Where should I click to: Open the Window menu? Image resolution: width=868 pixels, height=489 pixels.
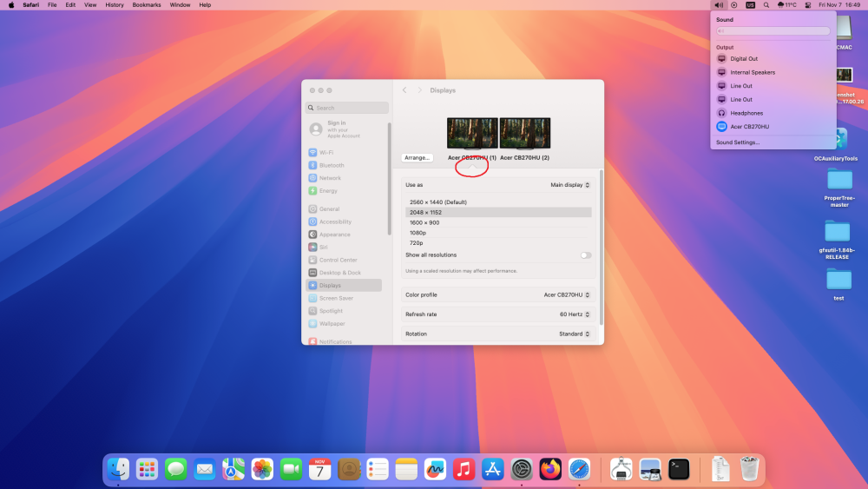point(180,5)
